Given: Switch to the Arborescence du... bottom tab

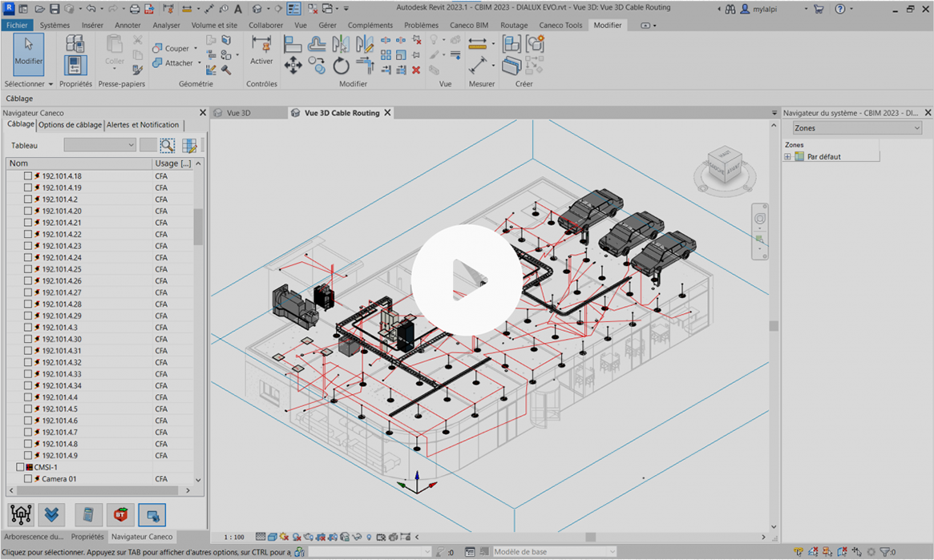Looking at the screenshot, I should (34, 537).
